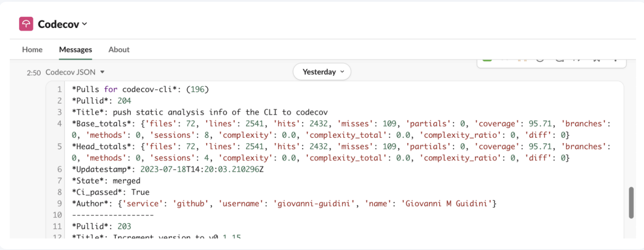This screenshot has width=644, height=250.
Task: Click the vertical scrollbar thumb
Action: click(x=631, y=203)
